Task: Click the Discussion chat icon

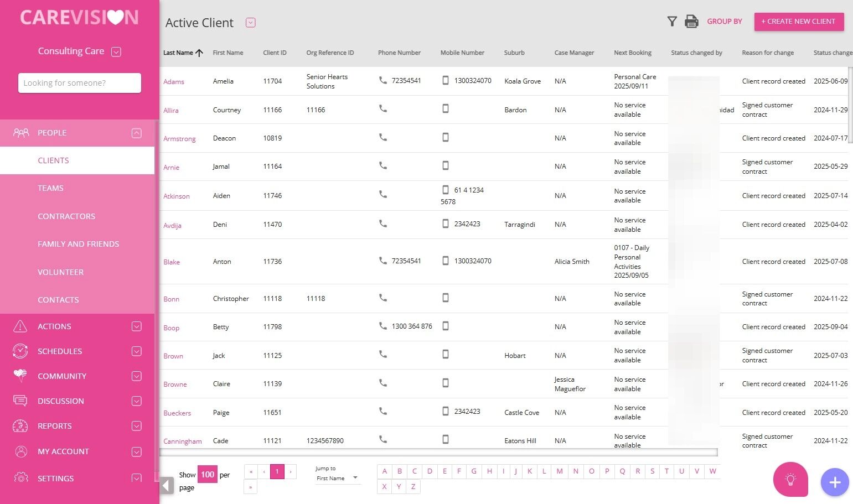Action: (x=20, y=401)
